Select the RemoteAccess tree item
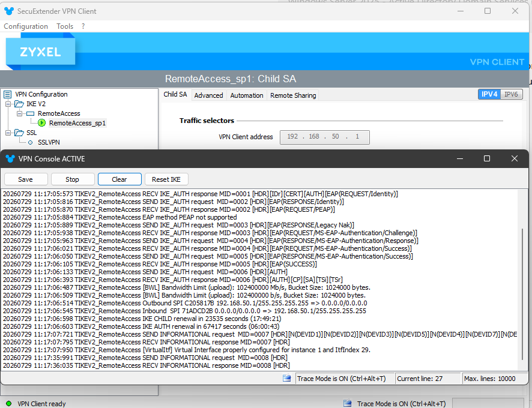Screen dimensions: 532x408 (x=59, y=113)
